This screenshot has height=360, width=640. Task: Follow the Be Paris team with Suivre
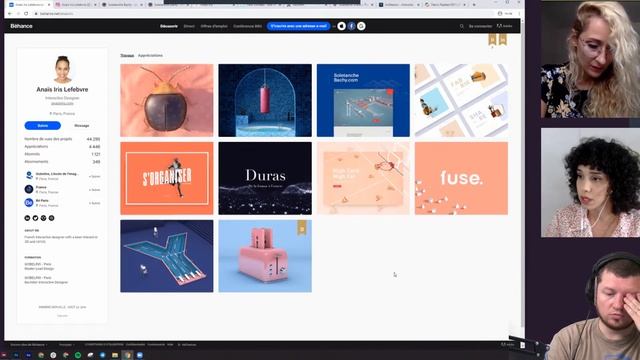[x=94, y=203]
